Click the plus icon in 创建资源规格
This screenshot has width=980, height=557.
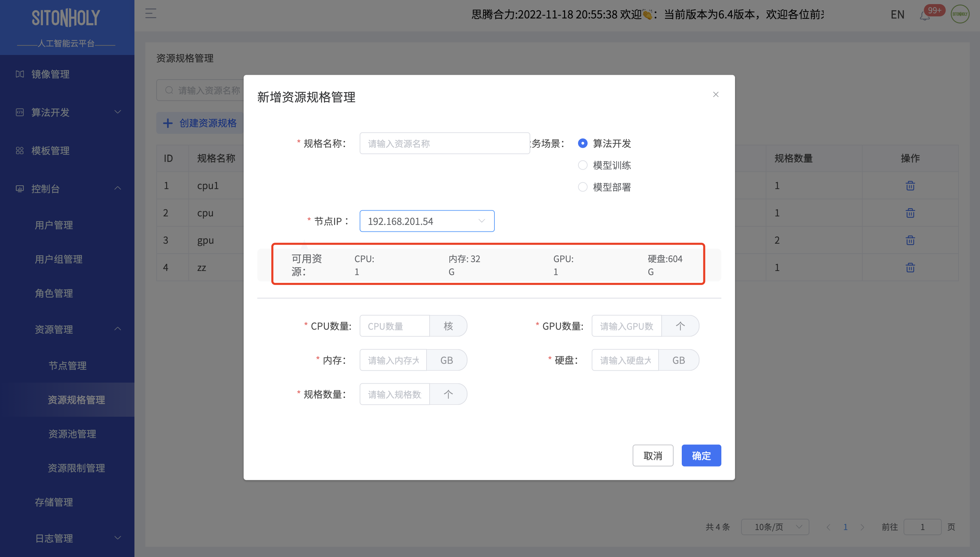tap(168, 123)
